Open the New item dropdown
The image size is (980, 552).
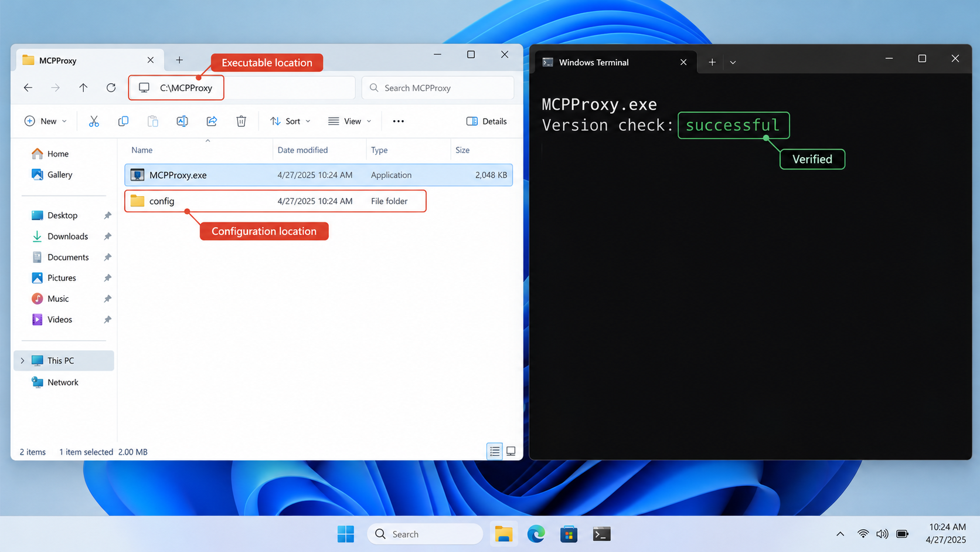[46, 121]
